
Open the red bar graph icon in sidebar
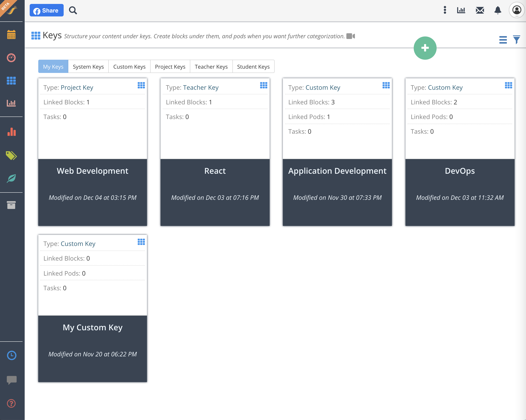tap(11, 132)
